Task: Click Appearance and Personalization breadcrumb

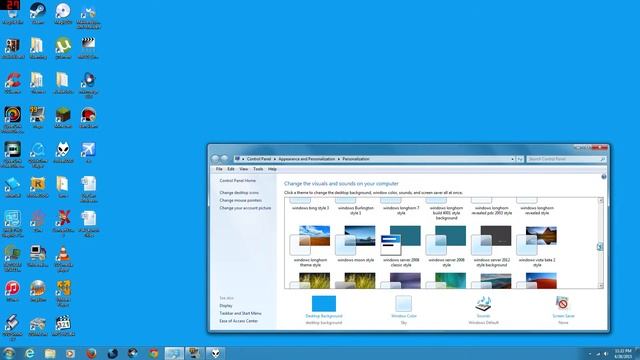Action: (x=307, y=159)
